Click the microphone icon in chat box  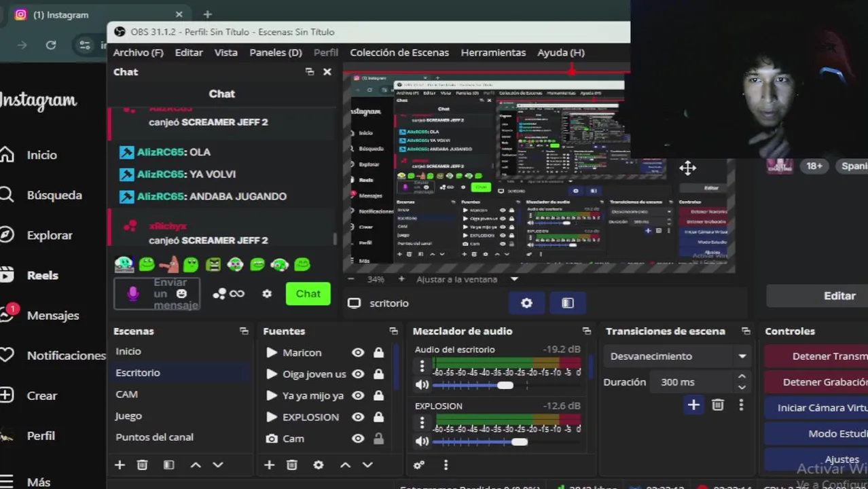(133, 293)
